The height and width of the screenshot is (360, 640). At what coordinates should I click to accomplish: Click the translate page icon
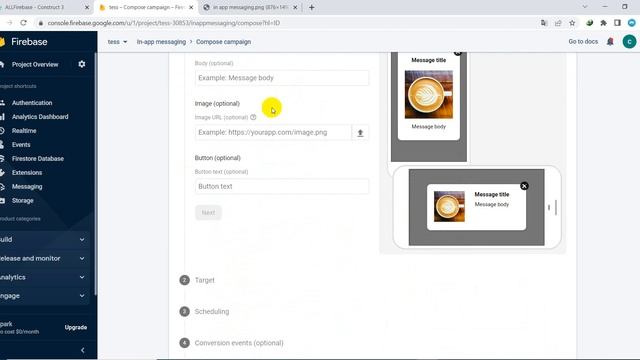[544, 23]
